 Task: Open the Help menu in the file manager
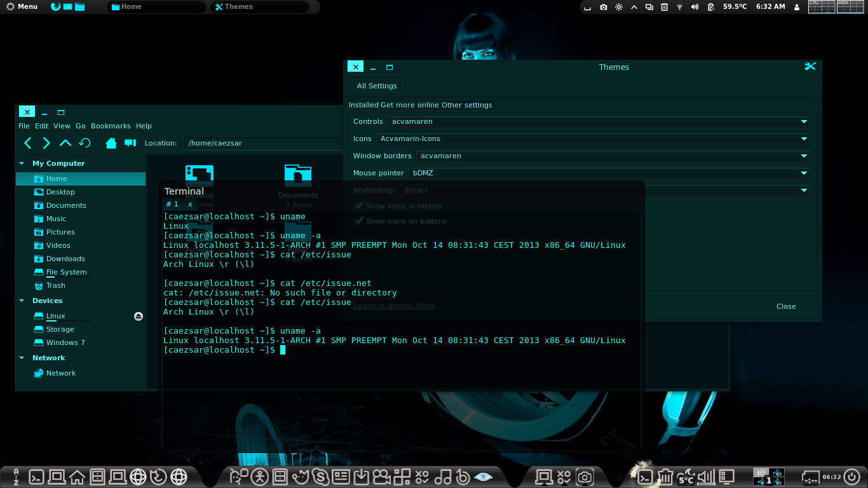click(x=144, y=126)
